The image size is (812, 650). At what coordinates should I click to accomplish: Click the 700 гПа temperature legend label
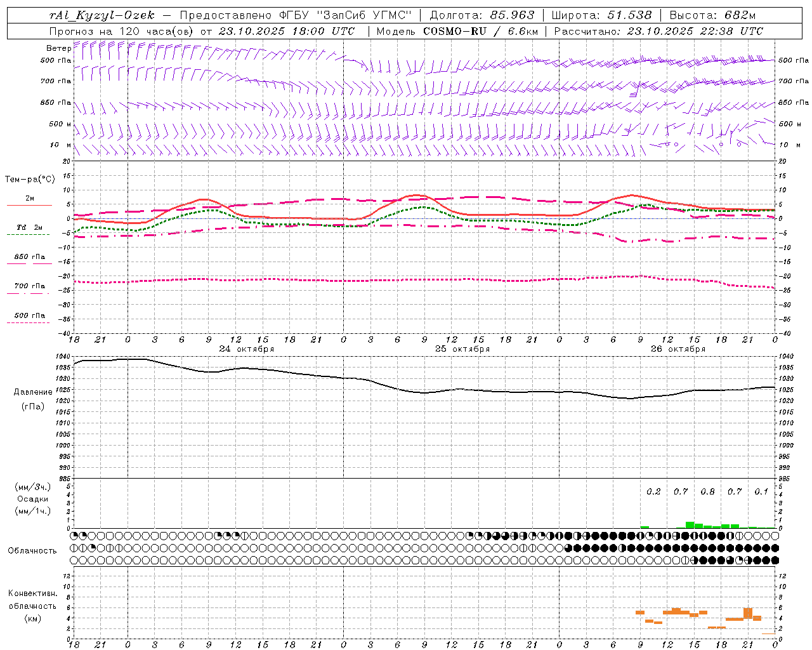pyautogui.click(x=30, y=286)
